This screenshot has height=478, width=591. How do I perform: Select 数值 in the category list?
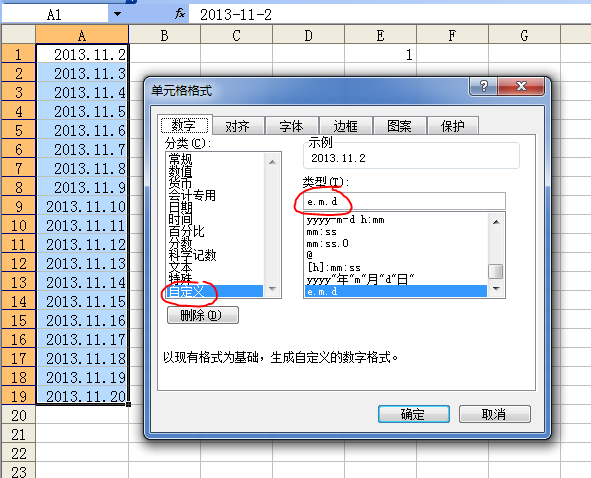click(x=215, y=171)
